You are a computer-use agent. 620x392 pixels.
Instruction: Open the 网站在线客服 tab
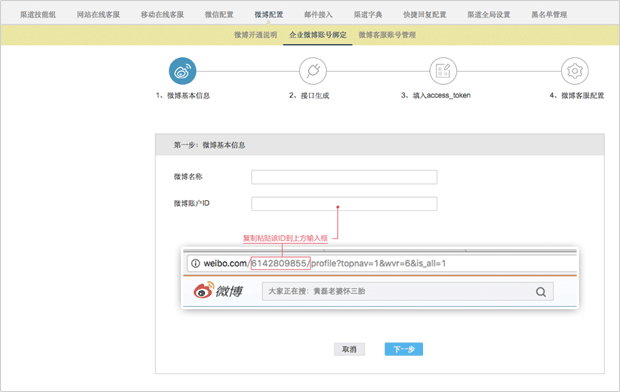click(x=98, y=15)
